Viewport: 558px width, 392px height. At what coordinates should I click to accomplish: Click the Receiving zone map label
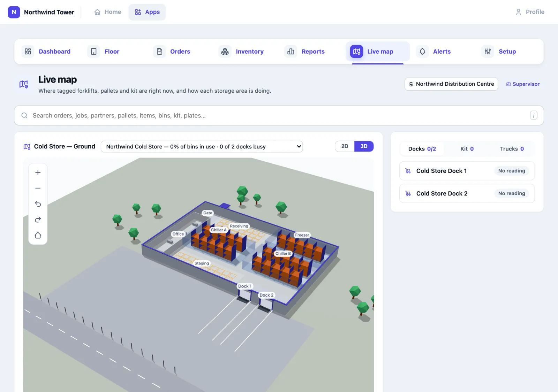239,226
